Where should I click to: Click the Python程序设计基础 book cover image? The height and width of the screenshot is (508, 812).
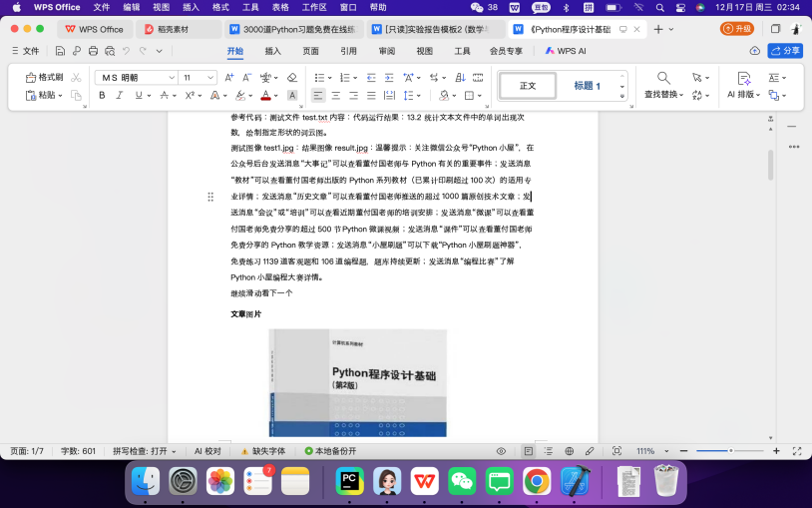pos(358,382)
